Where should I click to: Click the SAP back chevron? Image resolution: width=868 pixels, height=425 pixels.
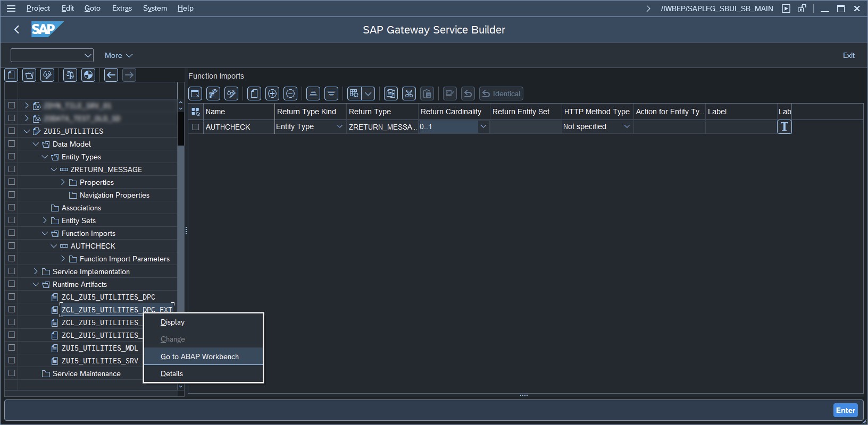tap(16, 30)
